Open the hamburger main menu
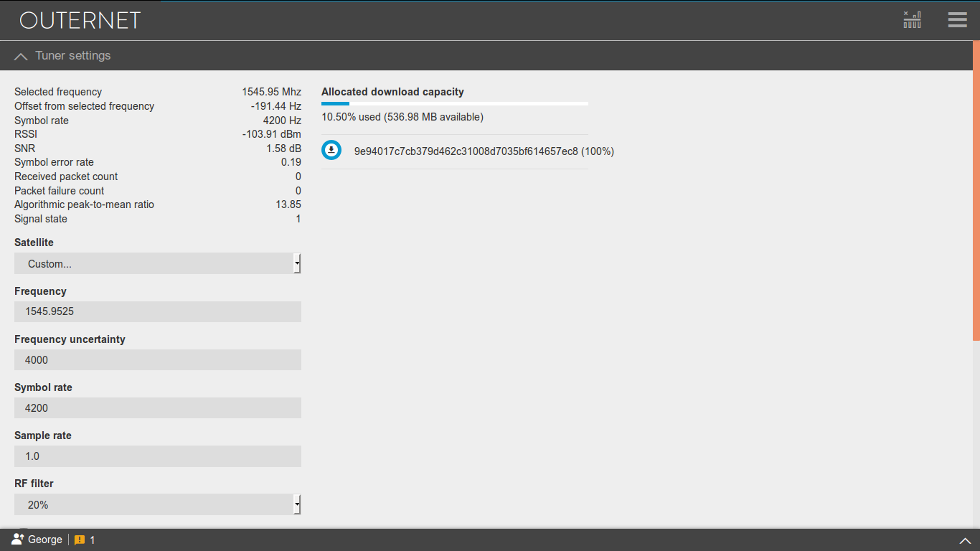Image resolution: width=980 pixels, height=551 pixels. coord(958,19)
